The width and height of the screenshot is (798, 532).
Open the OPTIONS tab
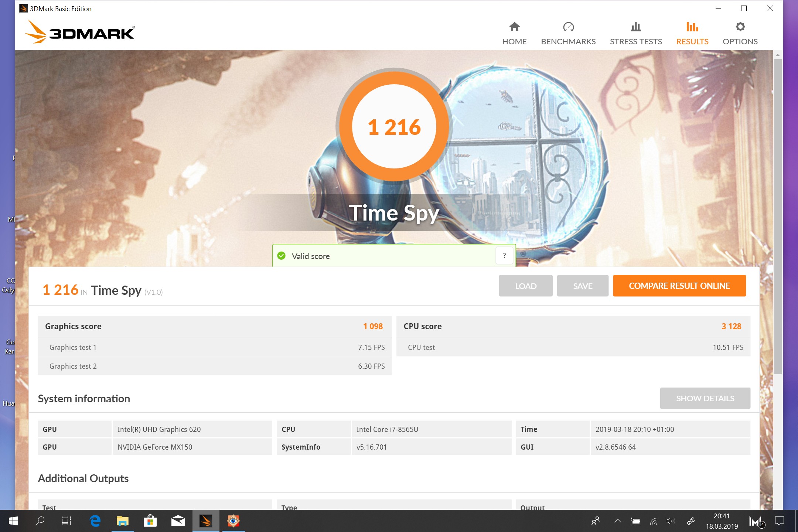740,34
